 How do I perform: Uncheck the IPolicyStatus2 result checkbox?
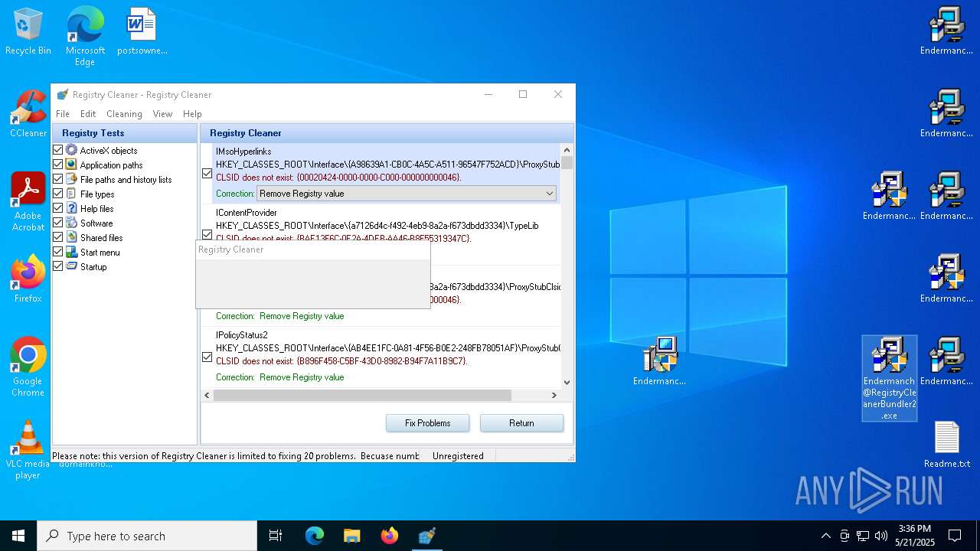pyautogui.click(x=207, y=357)
